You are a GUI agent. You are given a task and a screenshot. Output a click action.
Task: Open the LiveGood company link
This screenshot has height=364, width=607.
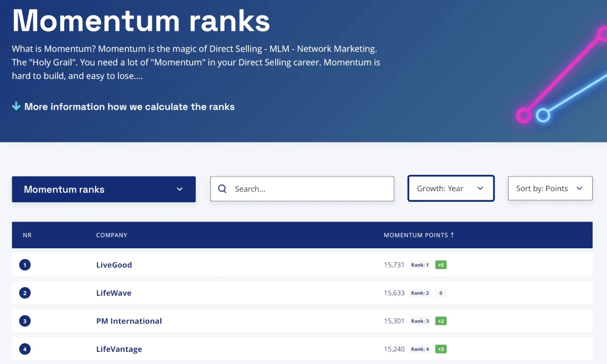(x=114, y=265)
